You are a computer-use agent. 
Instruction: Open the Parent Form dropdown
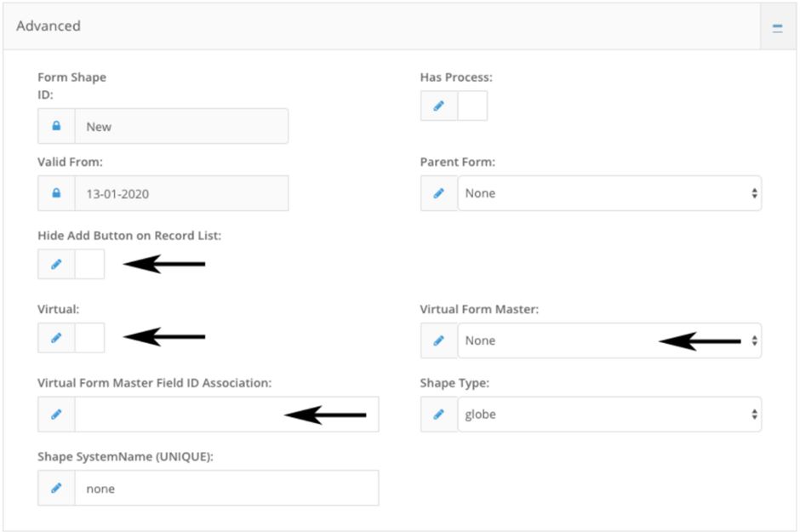click(x=609, y=193)
